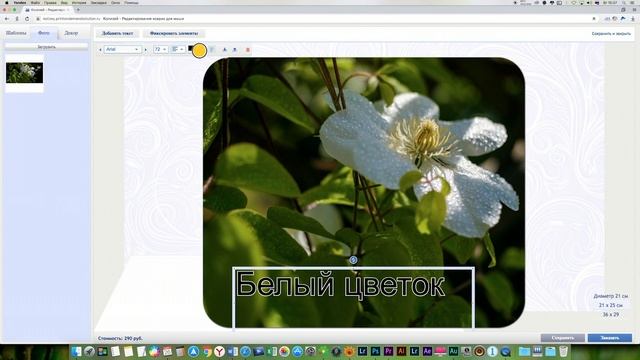Open the История menu in menu bar
The image size is (640, 360).
click(x=79, y=2)
